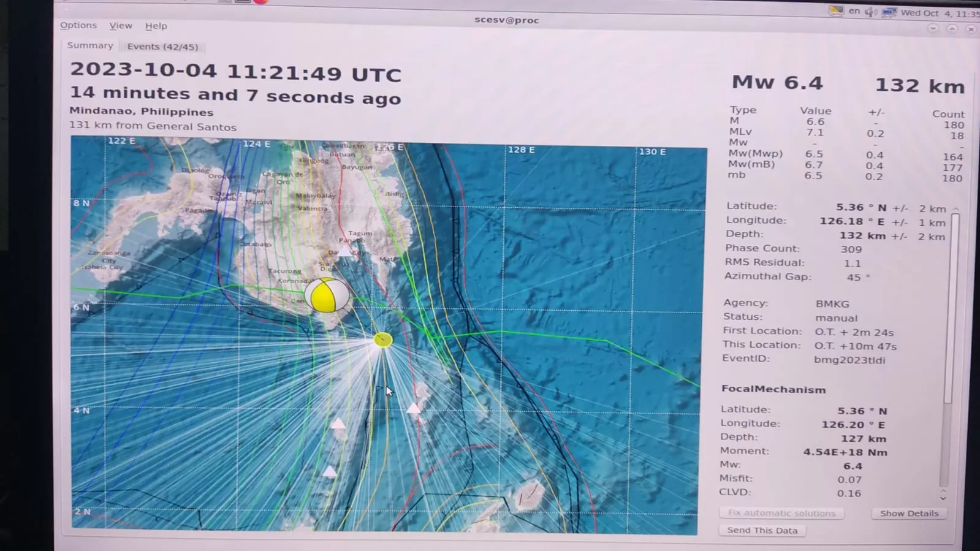Click the Agency value BMKG
The height and width of the screenshot is (551, 980).
832,304
